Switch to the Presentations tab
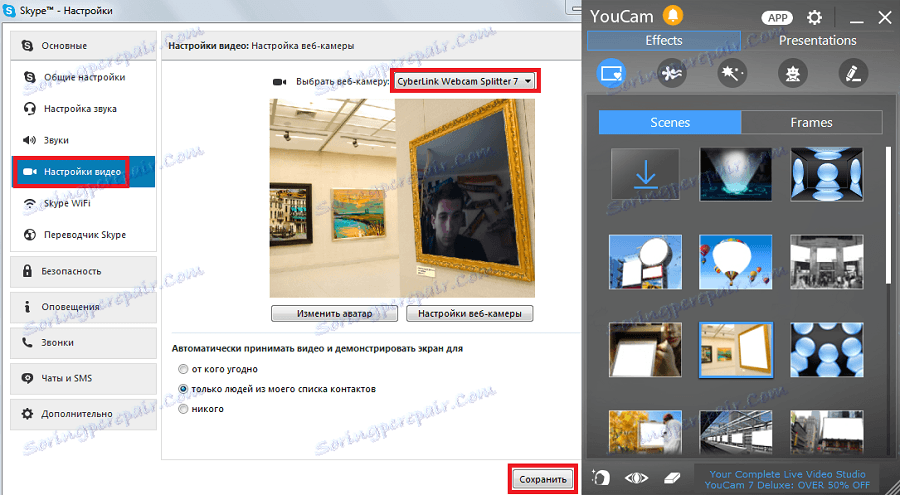 click(x=817, y=41)
